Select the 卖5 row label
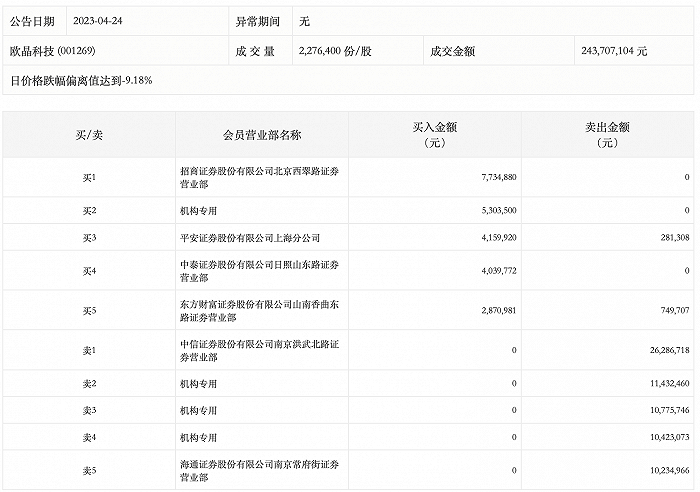Screen dimensions: 700x492 pyautogui.click(x=89, y=471)
